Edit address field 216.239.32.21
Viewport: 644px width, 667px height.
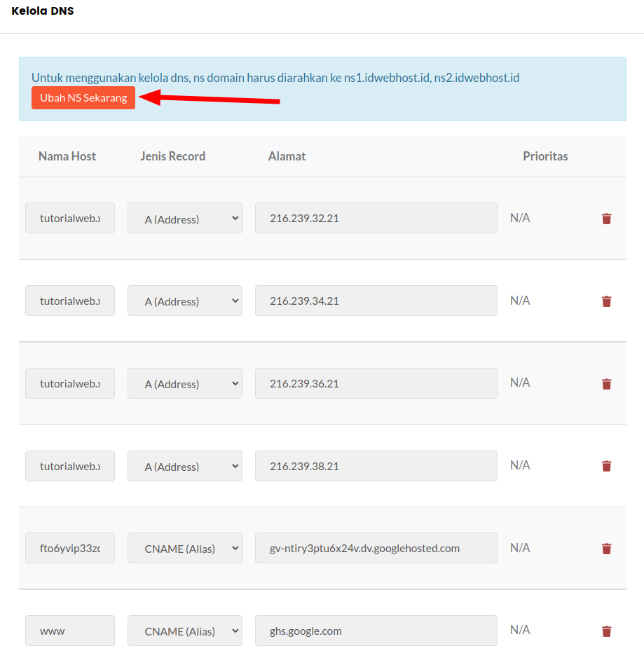coord(376,218)
